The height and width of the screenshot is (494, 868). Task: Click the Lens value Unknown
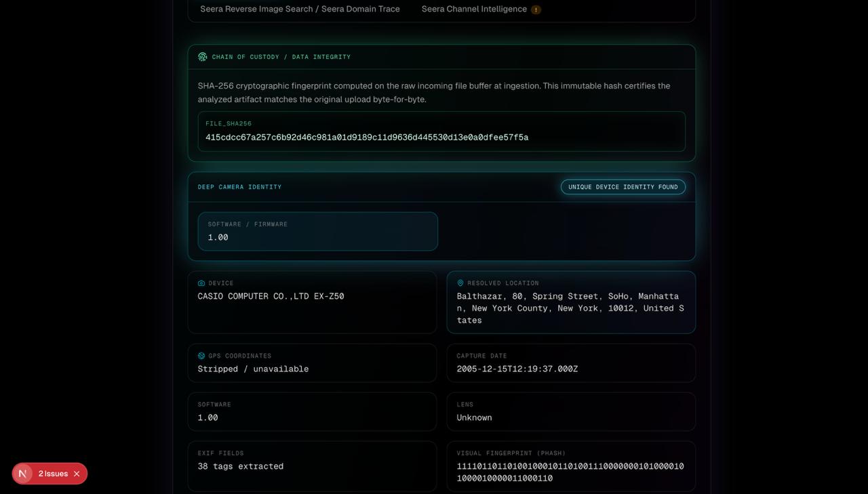(x=474, y=417)
